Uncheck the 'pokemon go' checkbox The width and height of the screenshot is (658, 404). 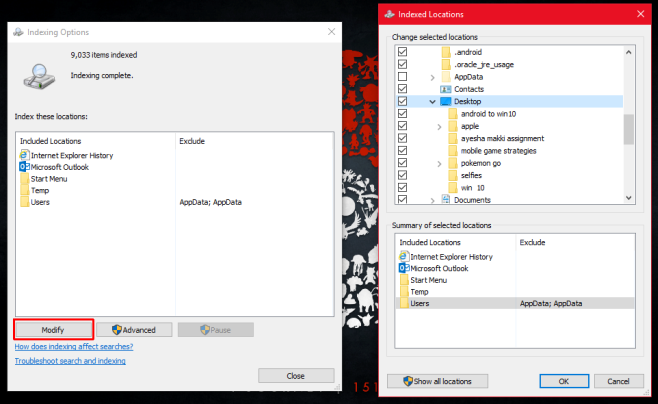coord(402,162)
